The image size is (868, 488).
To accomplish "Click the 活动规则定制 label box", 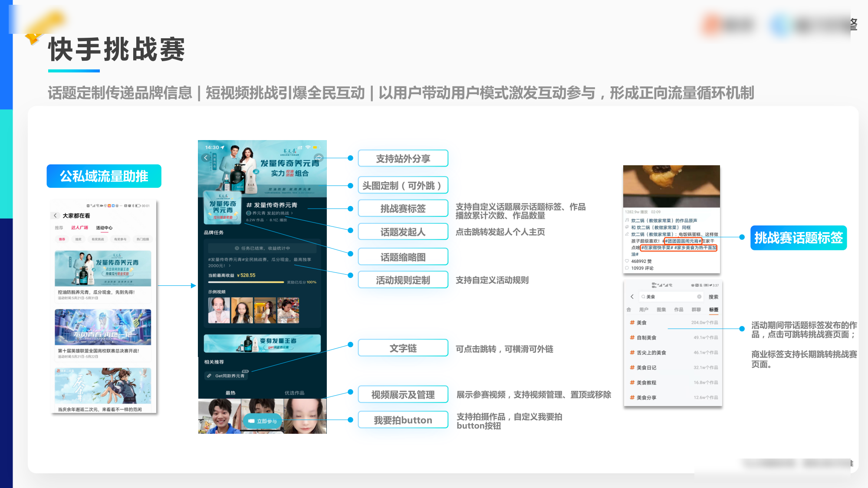I will 403,280.
